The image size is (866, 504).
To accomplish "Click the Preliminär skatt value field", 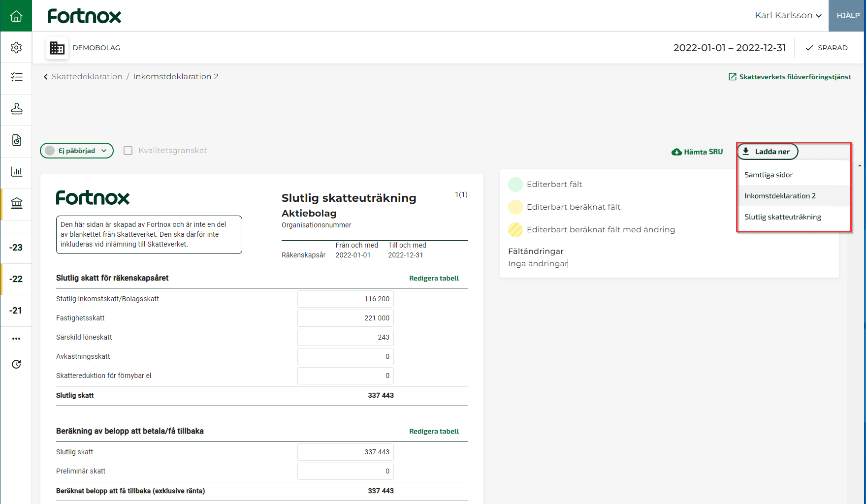I will tap(346, 471).
